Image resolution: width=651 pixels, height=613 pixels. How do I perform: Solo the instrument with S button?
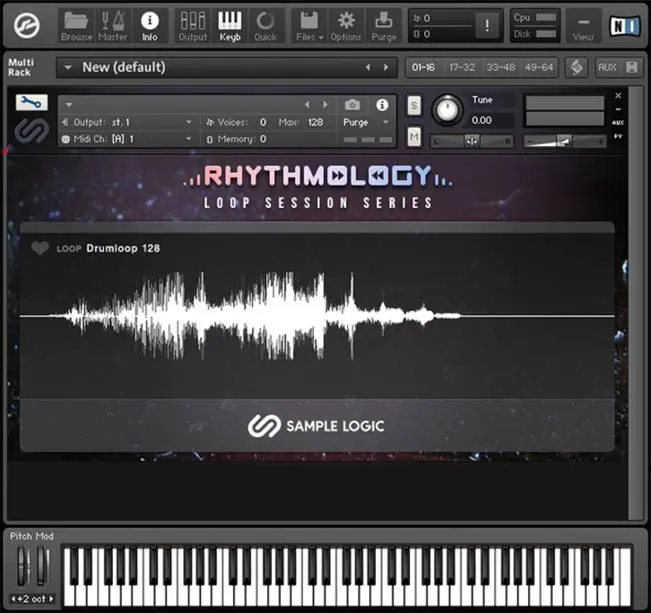point(414,106)
